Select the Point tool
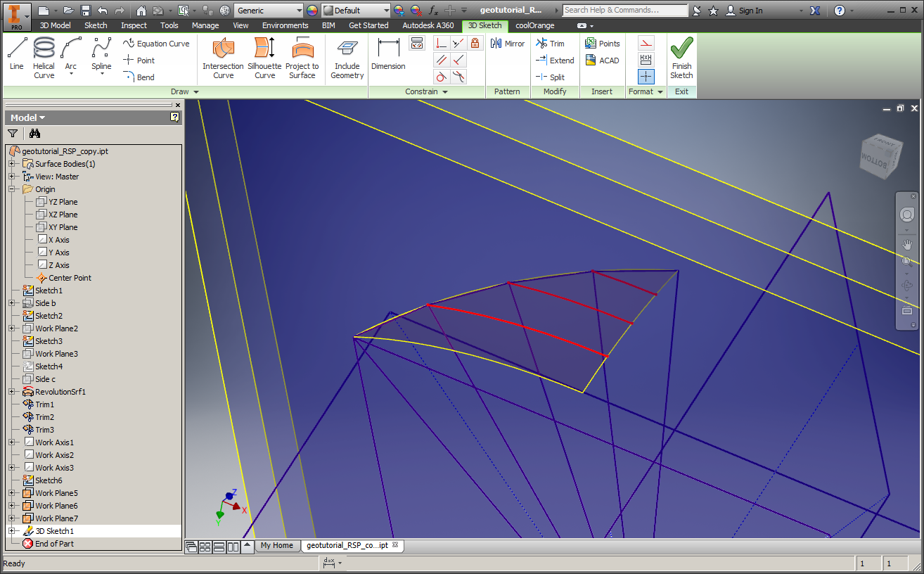 (x=139, y=60)
